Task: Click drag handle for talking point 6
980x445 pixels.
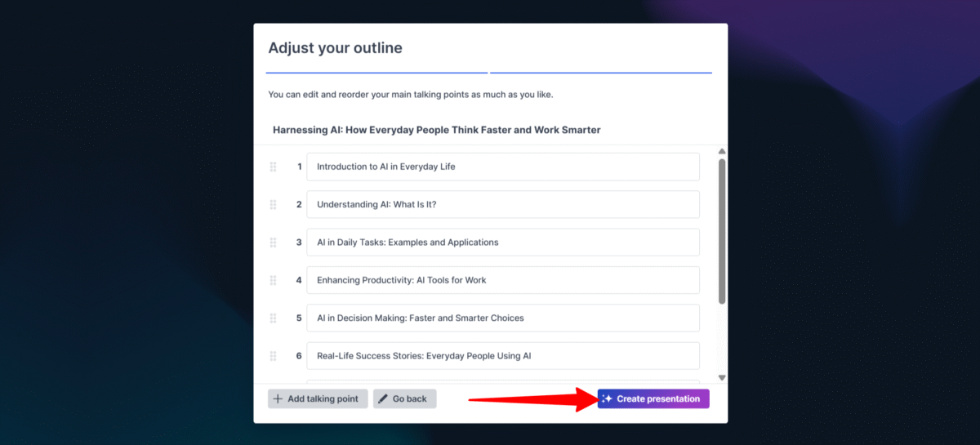Action: pos(274,356)
